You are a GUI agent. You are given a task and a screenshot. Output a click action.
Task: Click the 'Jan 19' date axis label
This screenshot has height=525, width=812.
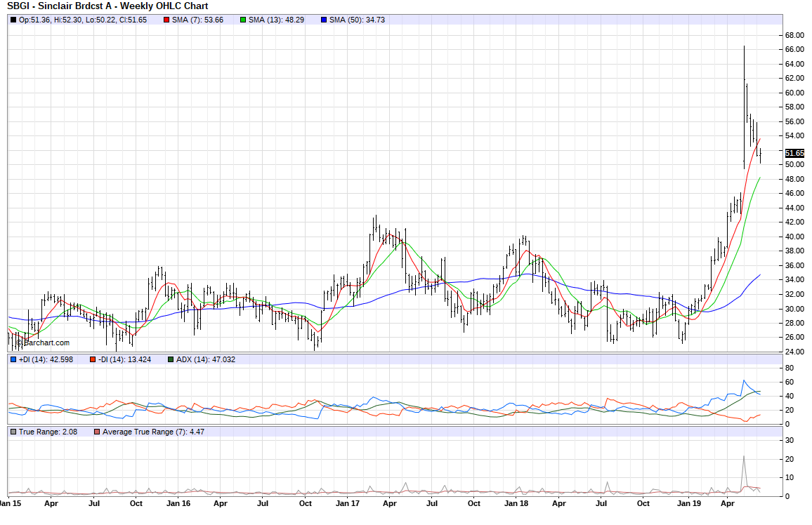(x=689, y=503)
